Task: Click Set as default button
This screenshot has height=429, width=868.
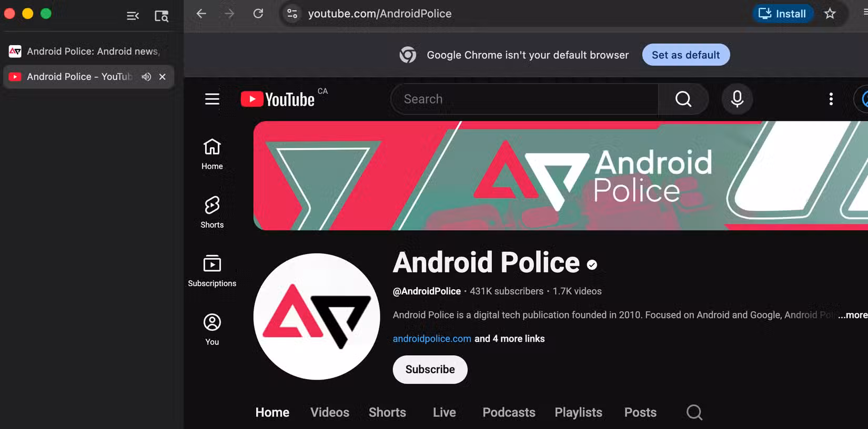Action: (x=685, y=55)
